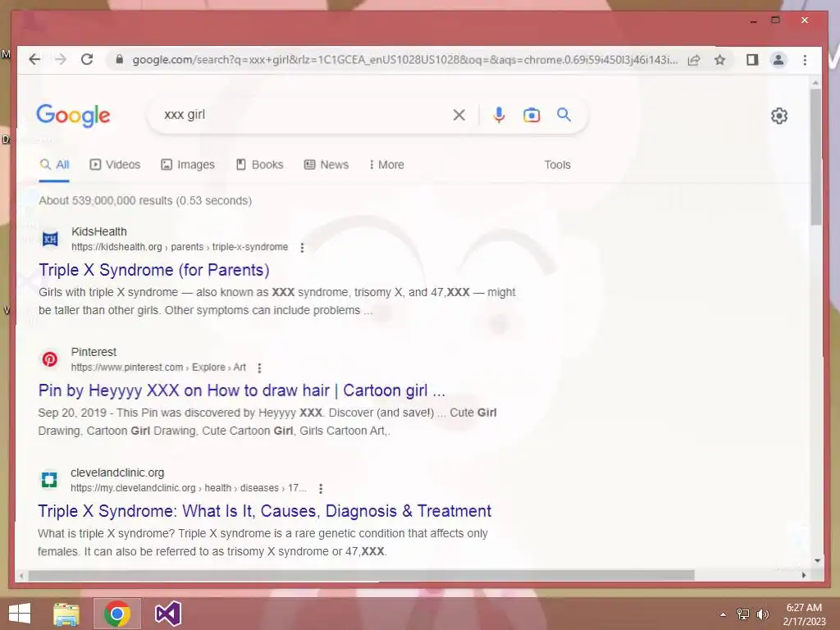Open Google quick settings gear
840x630 pixels.
pos(779,116)
